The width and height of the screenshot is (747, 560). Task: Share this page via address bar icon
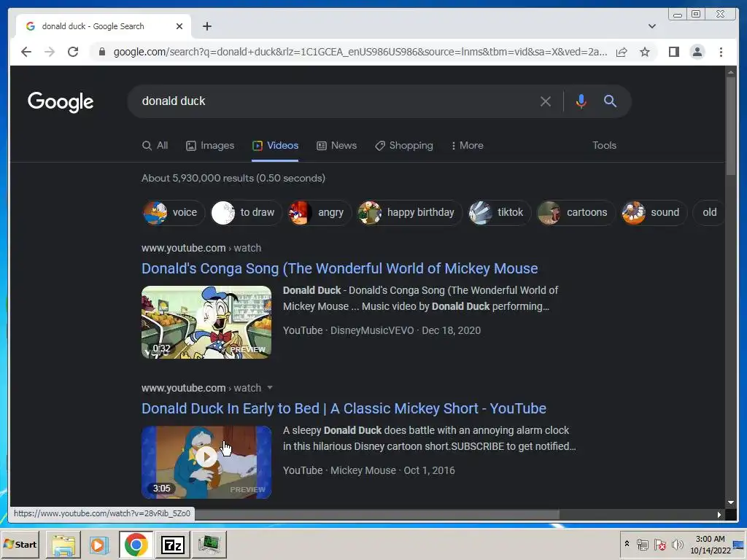(622, 52)
